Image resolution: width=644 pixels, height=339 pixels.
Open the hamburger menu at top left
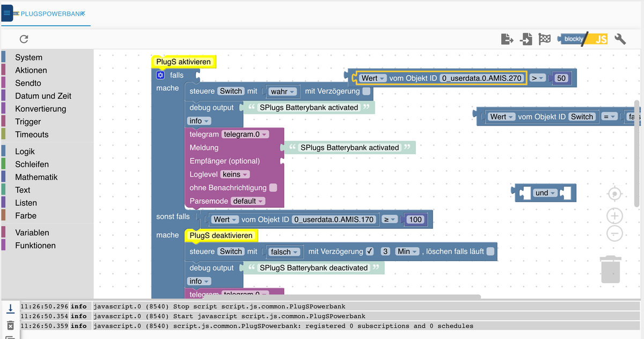click(x=7, y=13)
